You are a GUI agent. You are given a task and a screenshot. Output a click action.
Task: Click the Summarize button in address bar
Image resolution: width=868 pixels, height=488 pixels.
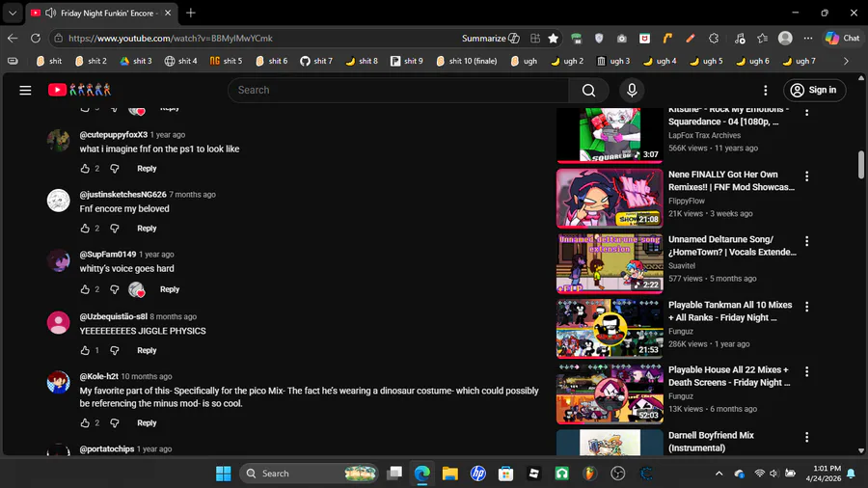[491, 39]
